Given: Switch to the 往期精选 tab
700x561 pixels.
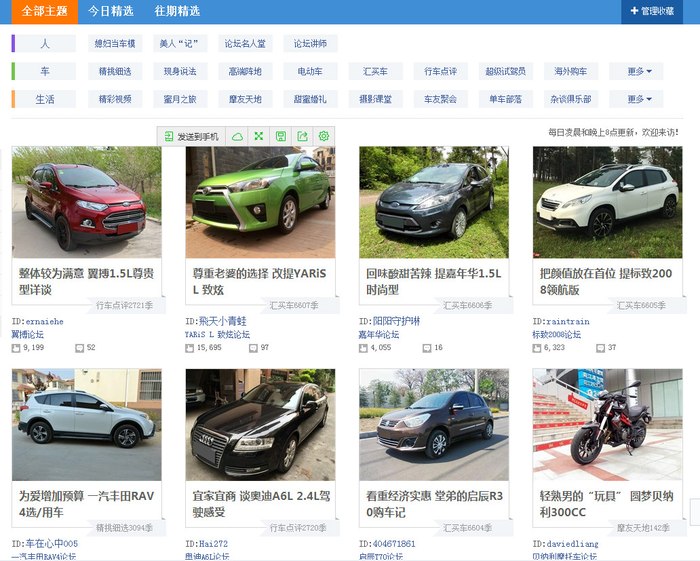Looking at the screenshot, I should click(x=177, y=11).
